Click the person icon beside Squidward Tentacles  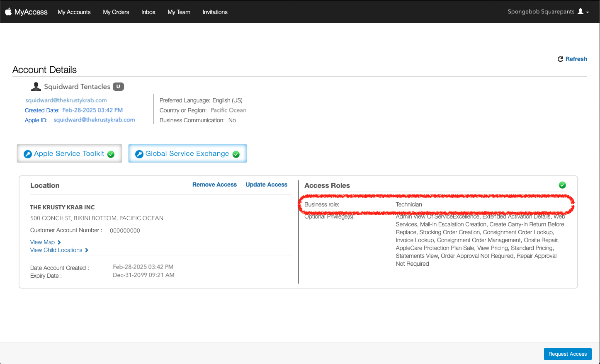pos(36,86)
